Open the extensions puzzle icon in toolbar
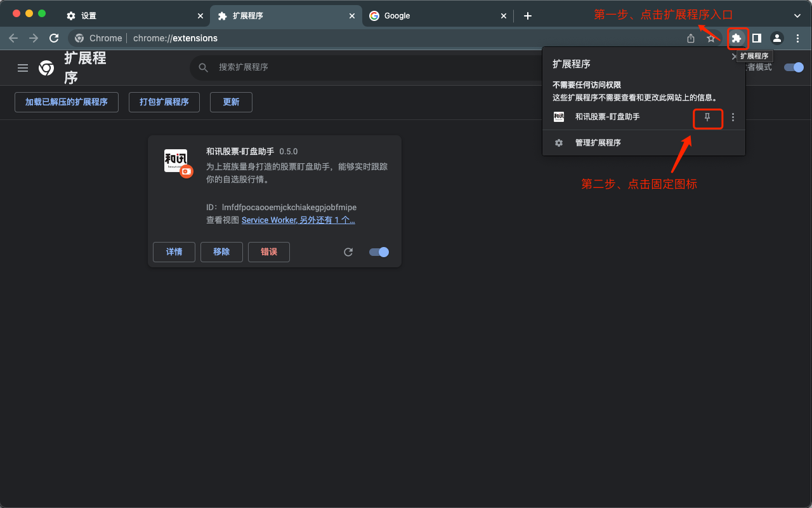812x508 pixels. click(x=737, y=38)
